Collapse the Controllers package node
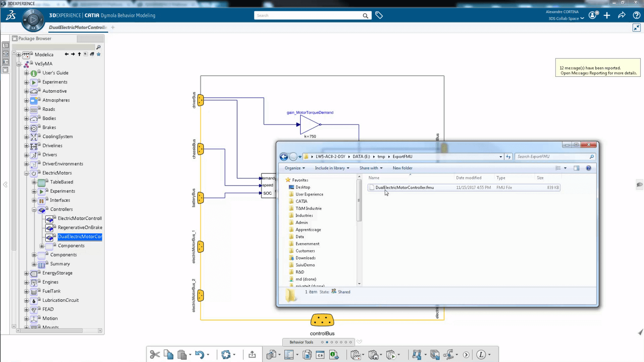Screen dimensions: 644x362 click(34, 209)
